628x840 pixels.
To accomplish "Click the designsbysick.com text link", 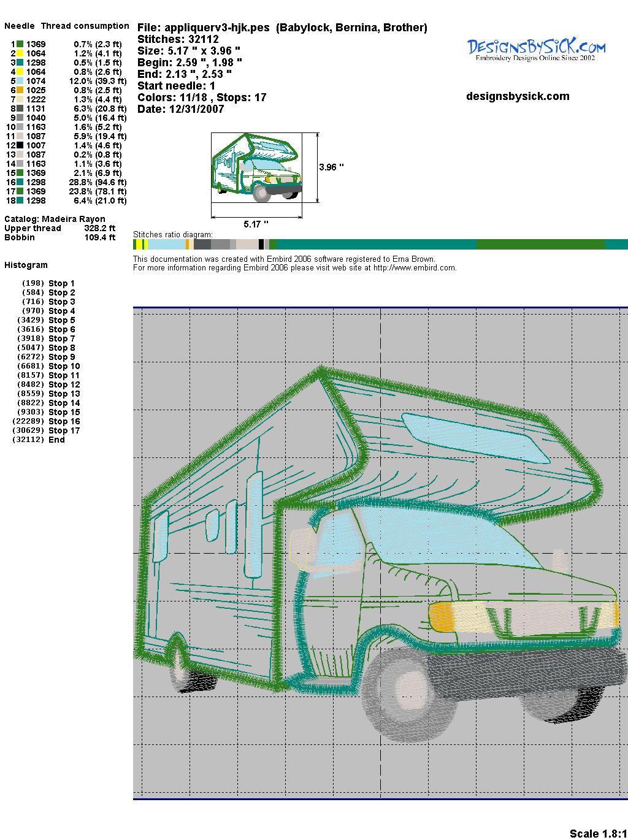I will tap(518, 96).
